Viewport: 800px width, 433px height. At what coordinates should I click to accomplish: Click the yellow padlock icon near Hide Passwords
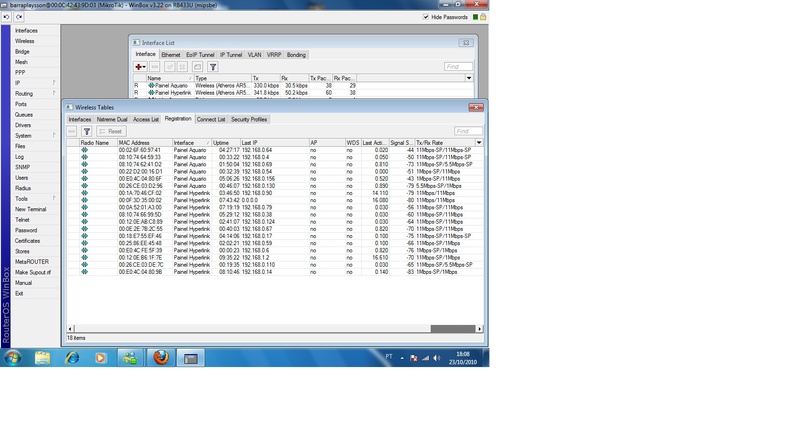(x=483, y=17)
